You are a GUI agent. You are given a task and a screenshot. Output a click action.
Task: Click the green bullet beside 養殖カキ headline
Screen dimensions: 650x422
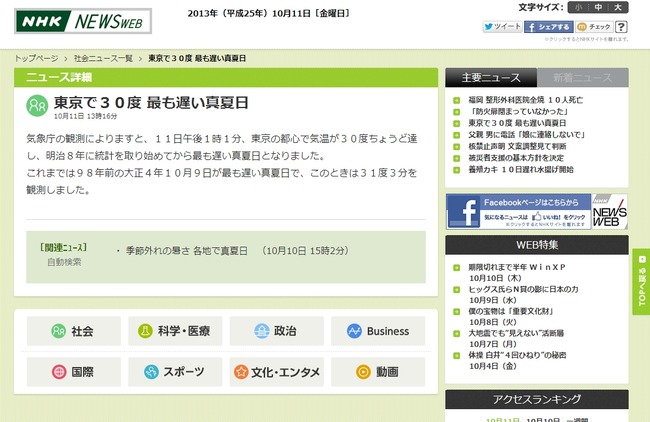pos(456,170)
